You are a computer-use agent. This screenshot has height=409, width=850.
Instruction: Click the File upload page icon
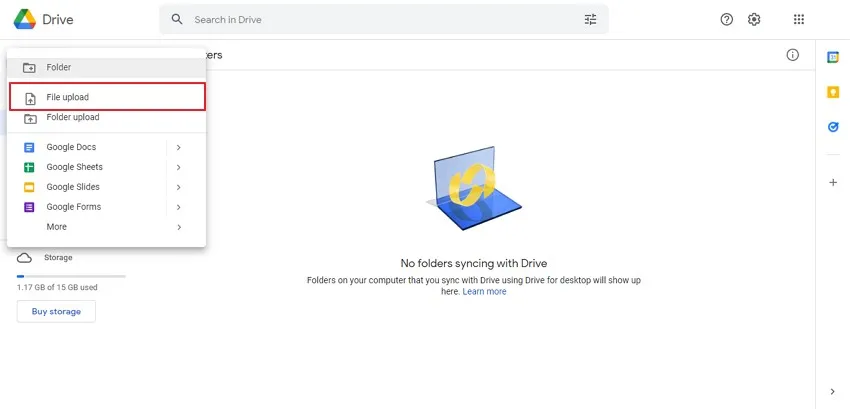(x=30, y=99)
